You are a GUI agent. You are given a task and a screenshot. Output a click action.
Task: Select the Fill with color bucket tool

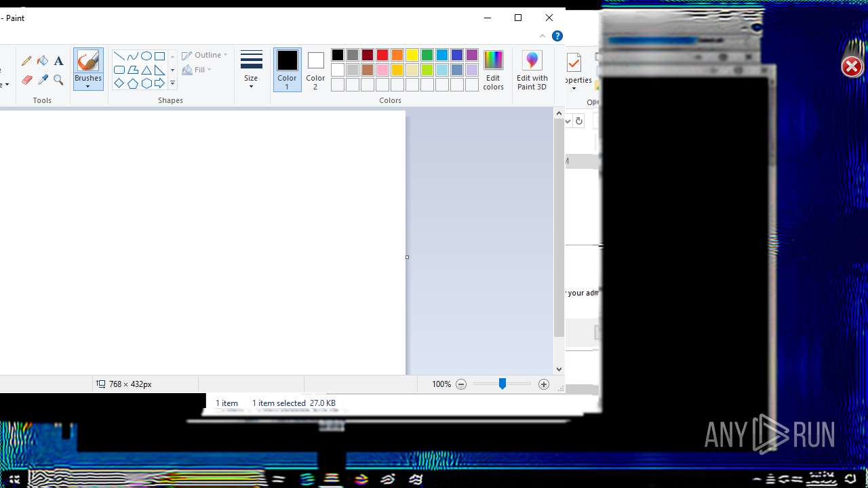pyautogui.click(x=43, y=61)
